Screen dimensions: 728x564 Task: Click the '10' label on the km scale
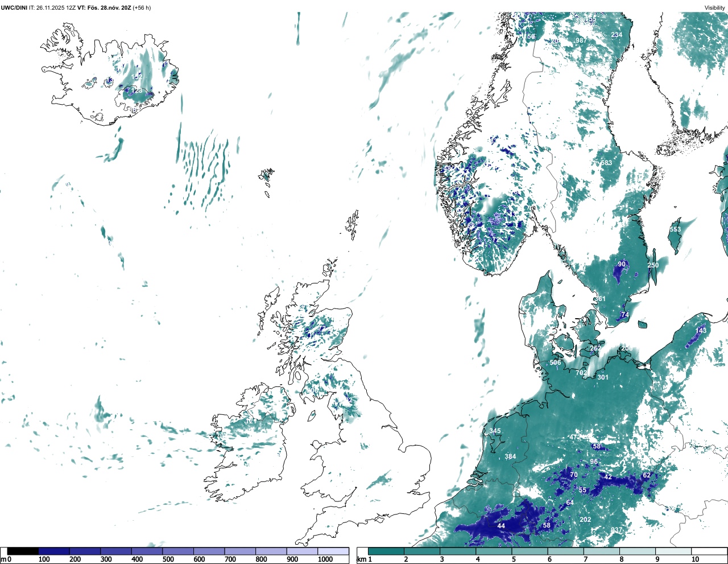click(x=696, y=559)
